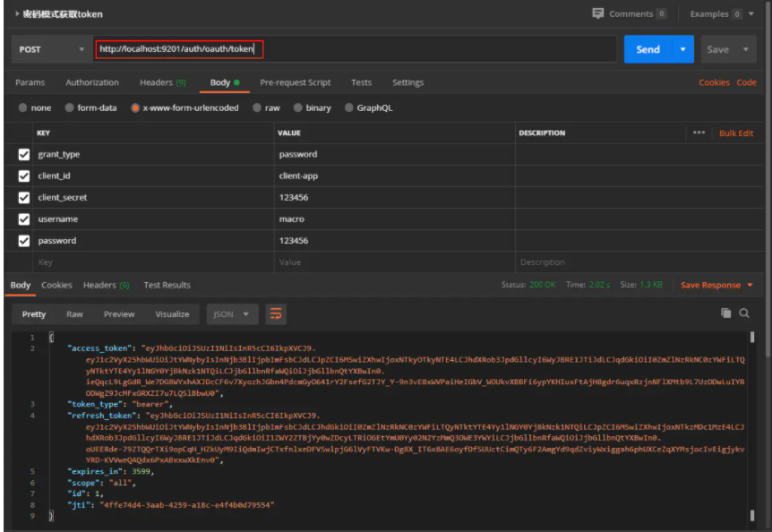Click the empty Key placeholder field
Screen dimensions: 772x532
[155, 262]
